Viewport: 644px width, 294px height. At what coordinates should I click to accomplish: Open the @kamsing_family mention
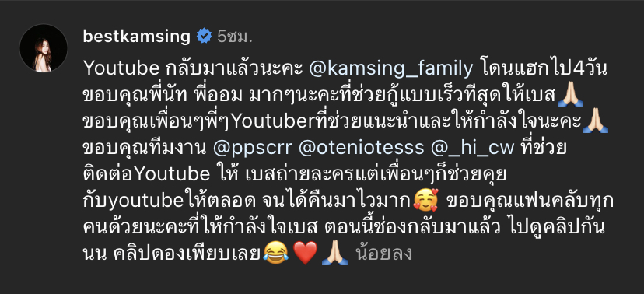[390, 69]
